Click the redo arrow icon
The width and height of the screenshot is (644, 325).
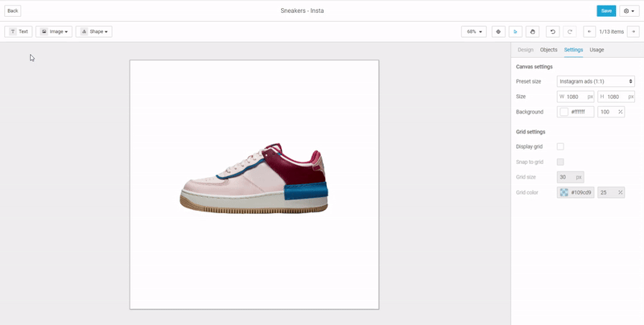[569, 31]
